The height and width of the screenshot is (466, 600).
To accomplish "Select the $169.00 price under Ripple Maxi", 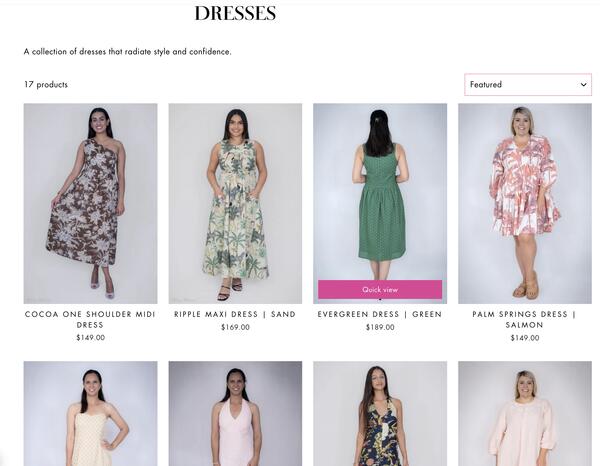I will [x=235, y=327].
